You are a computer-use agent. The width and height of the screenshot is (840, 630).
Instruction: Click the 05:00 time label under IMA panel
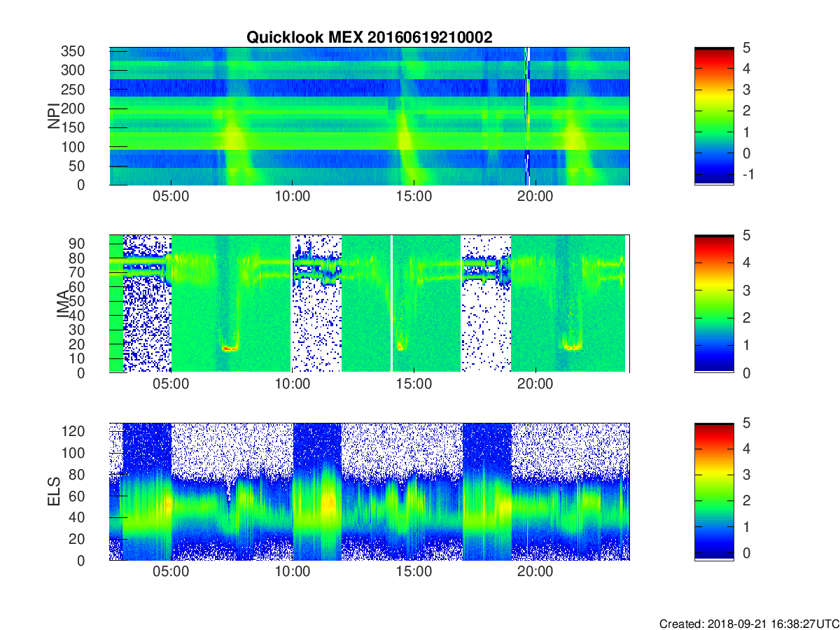[x=171, y=384]
